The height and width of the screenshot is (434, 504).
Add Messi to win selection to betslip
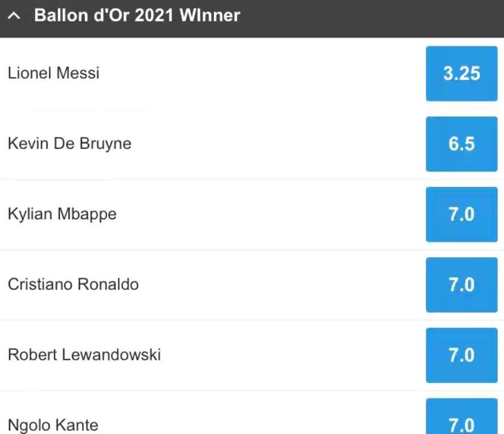[x=462, y=74]
